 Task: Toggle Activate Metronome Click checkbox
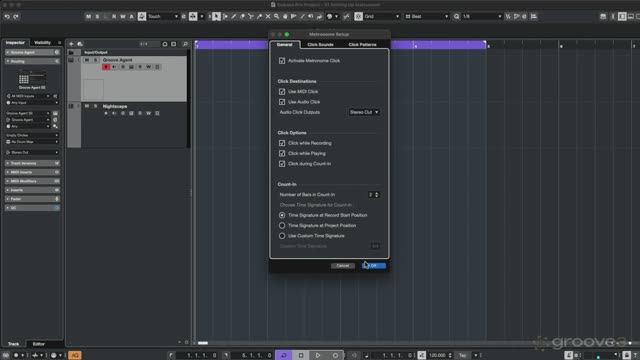[x=282, y=60]
